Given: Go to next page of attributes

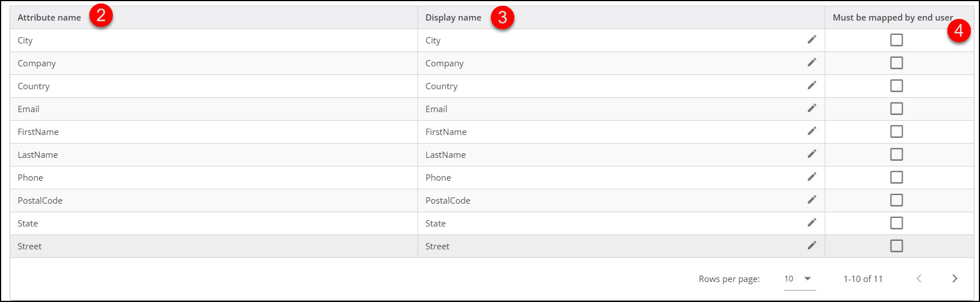Looking at the screenshot, I should (x=954, y=279).
